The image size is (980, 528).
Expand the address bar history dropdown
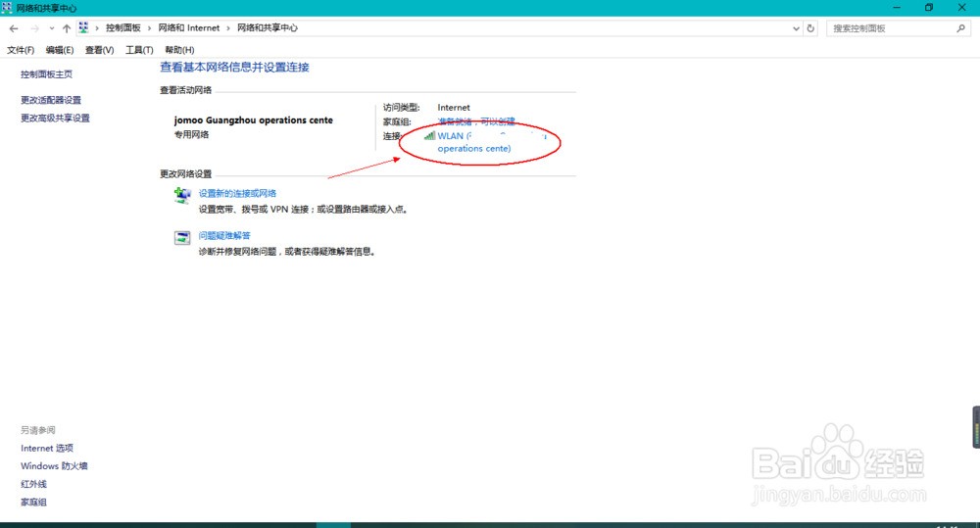click(x=795, y=28)
